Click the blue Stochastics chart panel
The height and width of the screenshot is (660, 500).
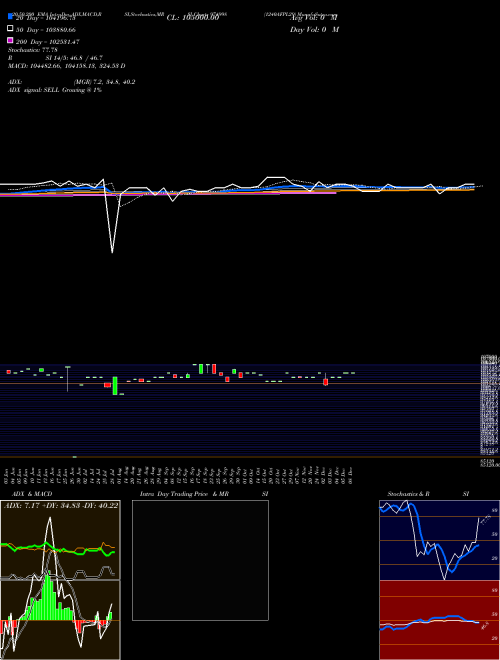pos(439,540)
